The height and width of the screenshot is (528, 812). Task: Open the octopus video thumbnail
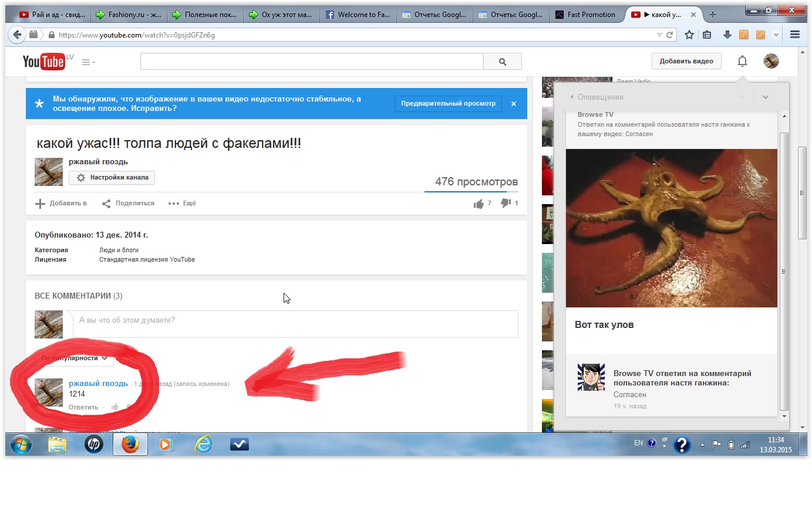[672, 228]
